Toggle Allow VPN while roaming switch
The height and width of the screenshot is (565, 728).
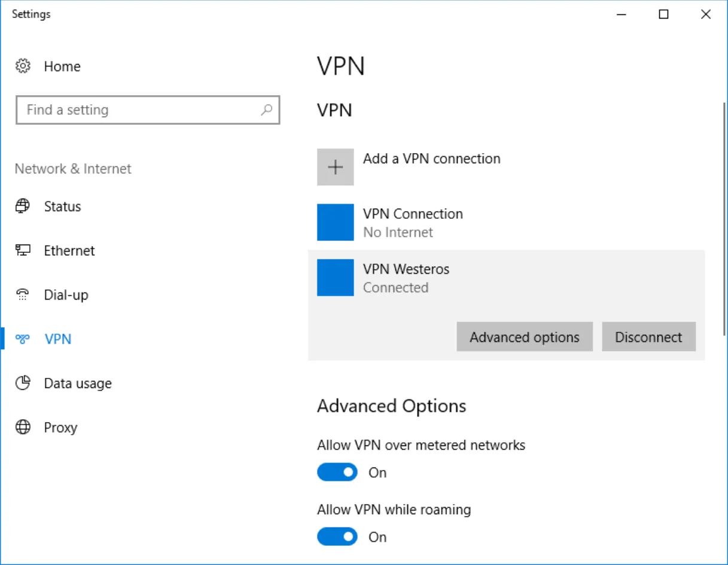tap(337, 537)
